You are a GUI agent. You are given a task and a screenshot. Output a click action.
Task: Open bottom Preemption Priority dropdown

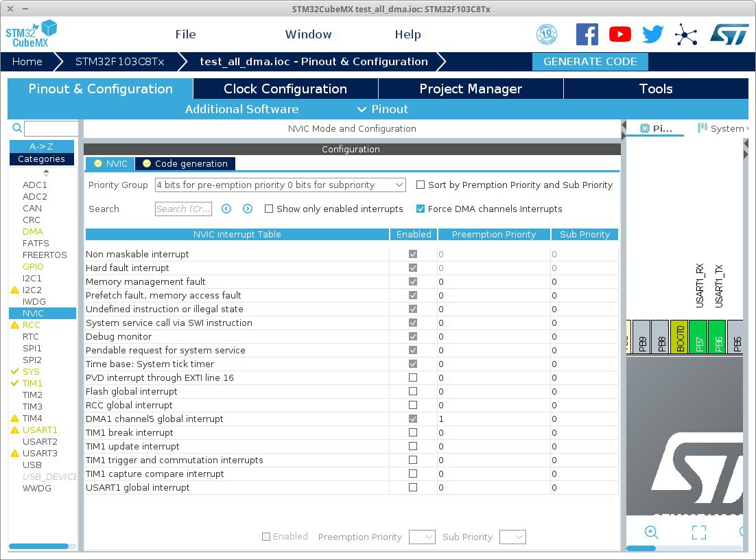tap(422, 537)
